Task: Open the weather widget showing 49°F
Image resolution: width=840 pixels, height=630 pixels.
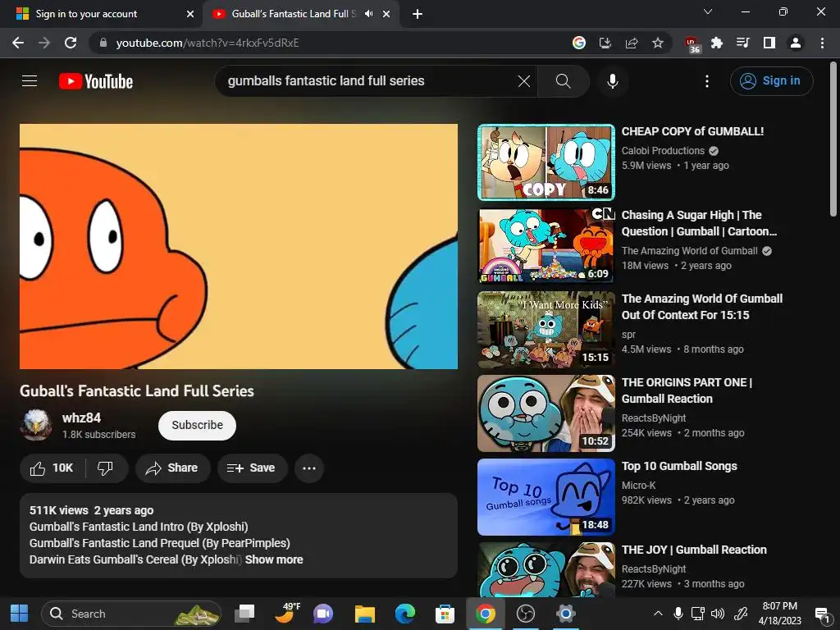Action: [288, 614]
